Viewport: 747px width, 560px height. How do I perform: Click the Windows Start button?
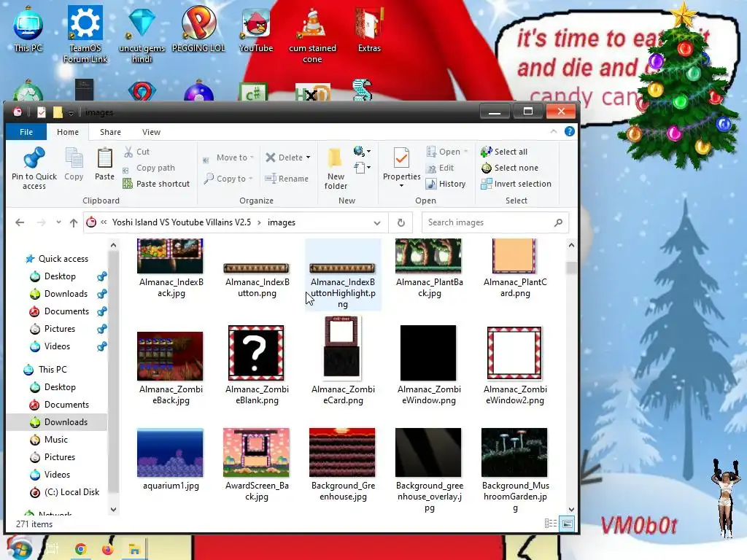(x=19, y=548)
